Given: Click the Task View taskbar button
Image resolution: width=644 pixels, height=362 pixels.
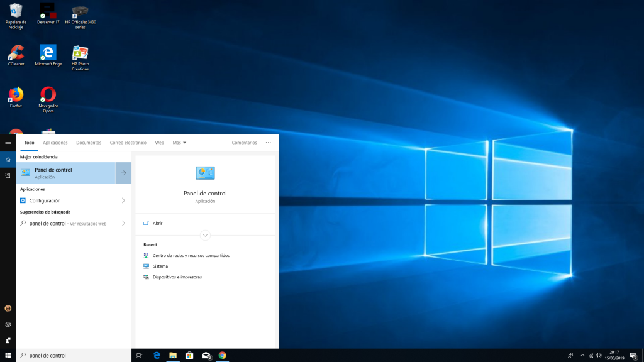Looking at the screenshot, I should pyautogui.click(x=140, y=355).
